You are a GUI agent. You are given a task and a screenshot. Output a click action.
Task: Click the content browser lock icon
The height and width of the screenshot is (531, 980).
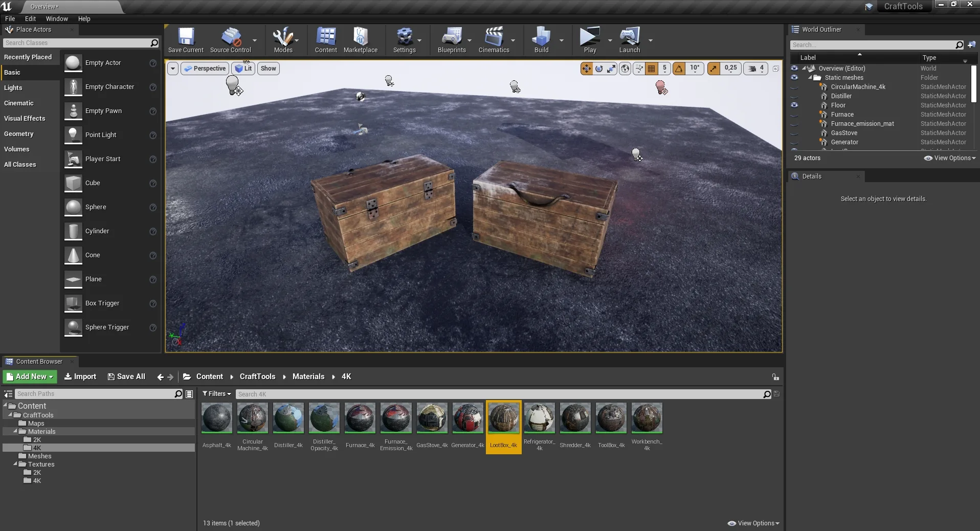[x=775, y=377]
